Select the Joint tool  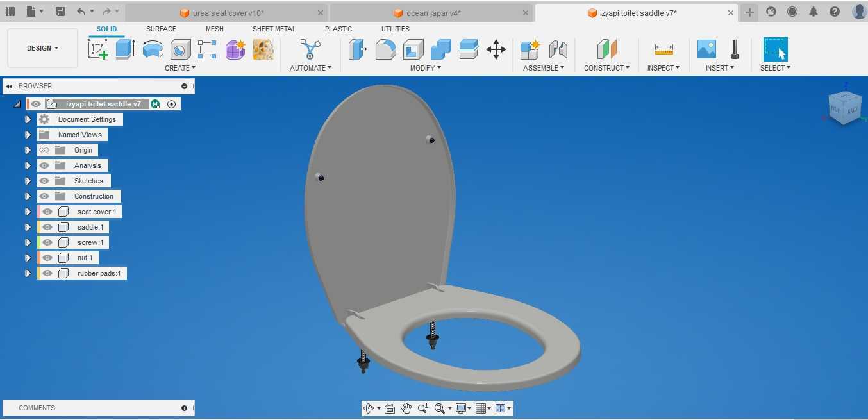[558, 49]
